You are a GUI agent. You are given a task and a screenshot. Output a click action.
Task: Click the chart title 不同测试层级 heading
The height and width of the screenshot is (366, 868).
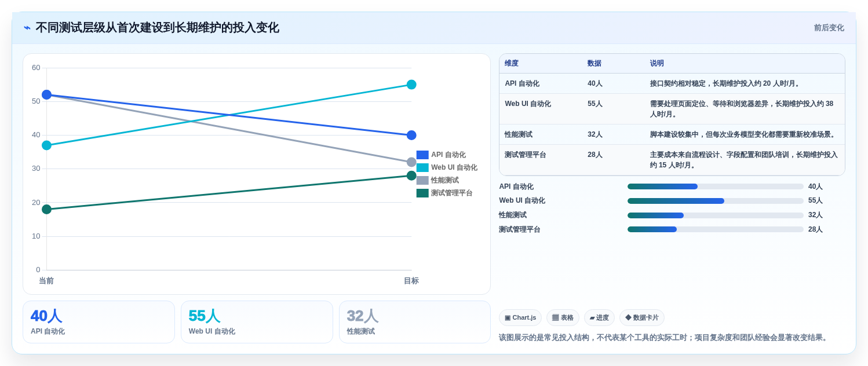point(157,28)
